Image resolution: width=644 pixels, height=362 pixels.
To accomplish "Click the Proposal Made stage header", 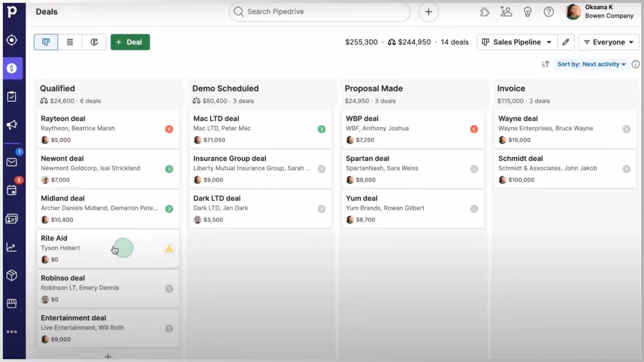I will pos(373,88).
